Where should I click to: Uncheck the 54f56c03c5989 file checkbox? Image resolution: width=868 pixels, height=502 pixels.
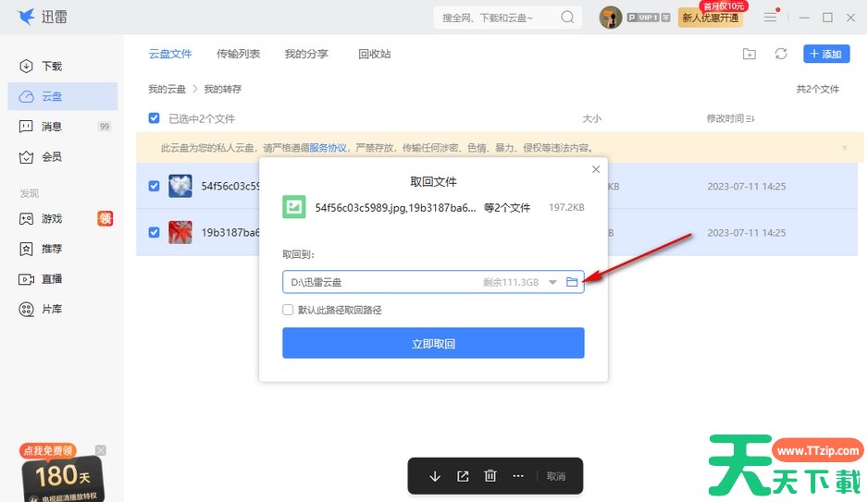(155, 186)
